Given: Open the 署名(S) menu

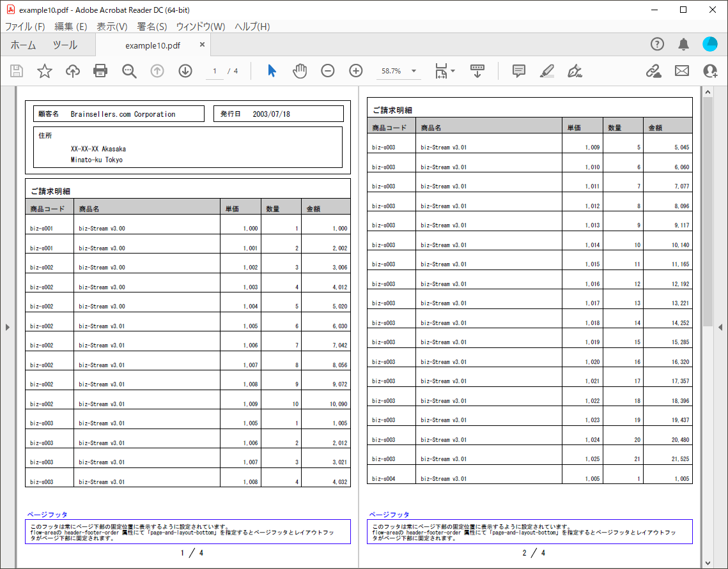Looking at the screenshot, I should pyautogui.click(x=152, y=26).
